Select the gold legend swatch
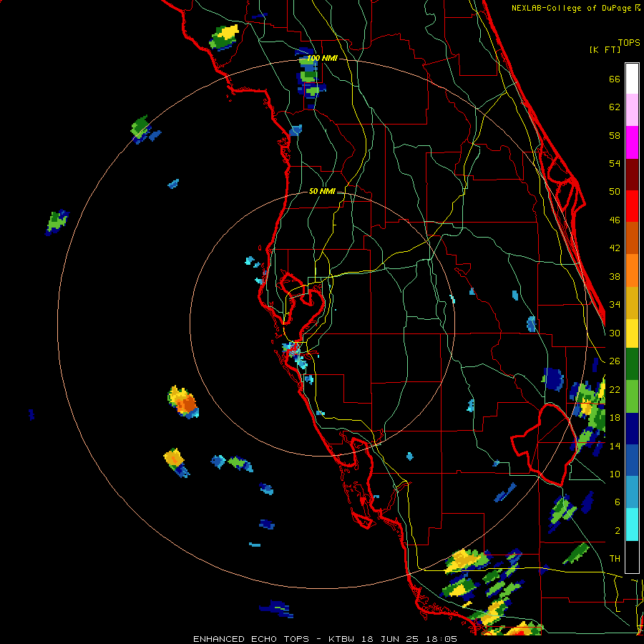This screenshot has height=644, width=644. point(632,303)
